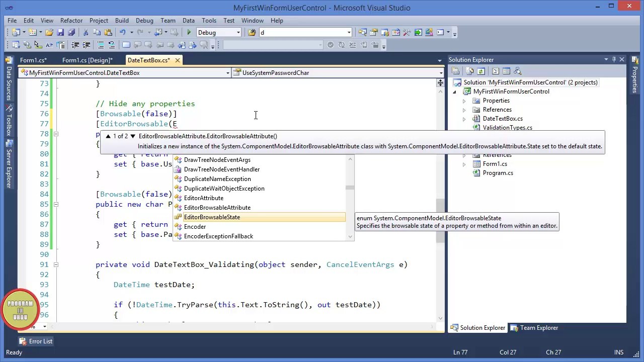Screen dimensions: 644x362
Task: Open the Start Page toolbar icon
Action: (418, 32)
